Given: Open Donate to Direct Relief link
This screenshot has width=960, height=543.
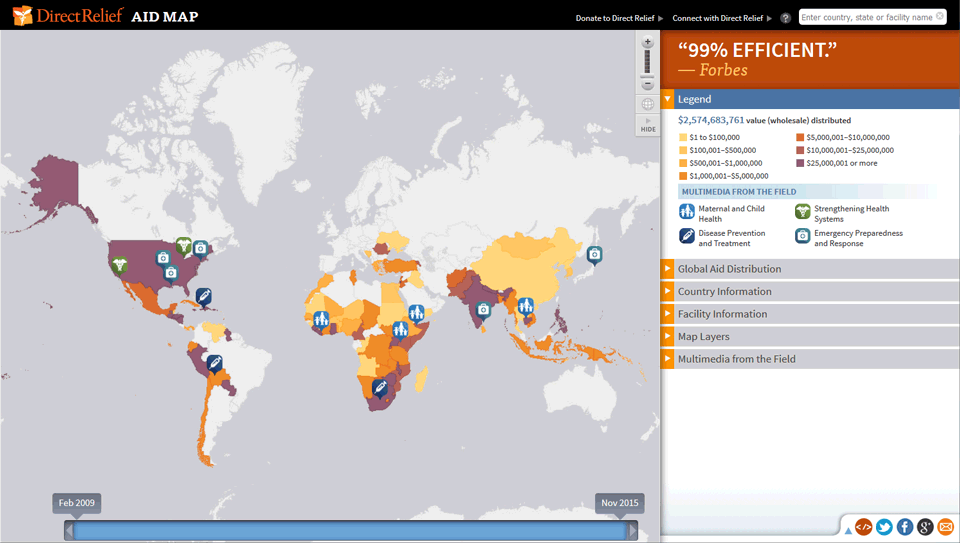Looking at the screenshot, I should point(619,18).
